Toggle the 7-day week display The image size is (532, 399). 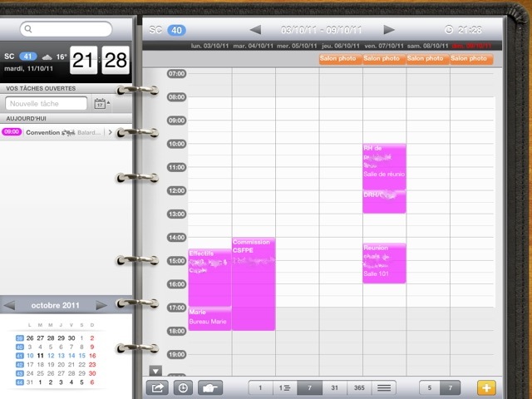point(451,387)
